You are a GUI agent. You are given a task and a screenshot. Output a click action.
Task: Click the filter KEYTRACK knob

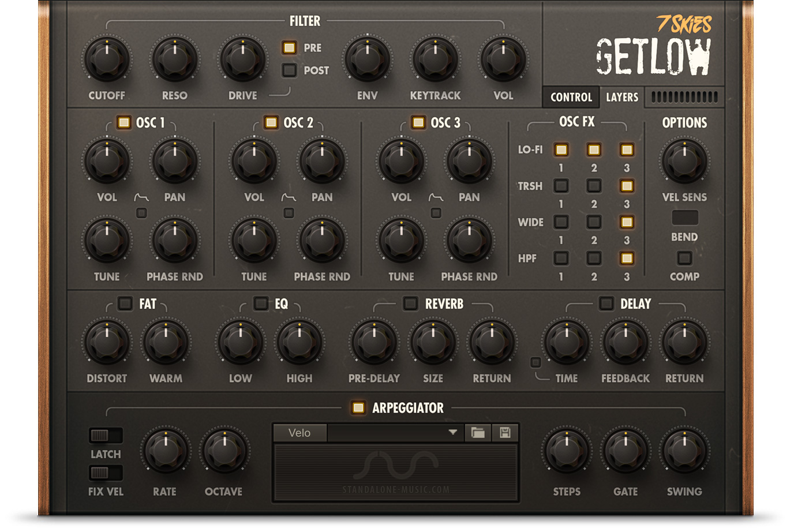[x=435, y=59]
